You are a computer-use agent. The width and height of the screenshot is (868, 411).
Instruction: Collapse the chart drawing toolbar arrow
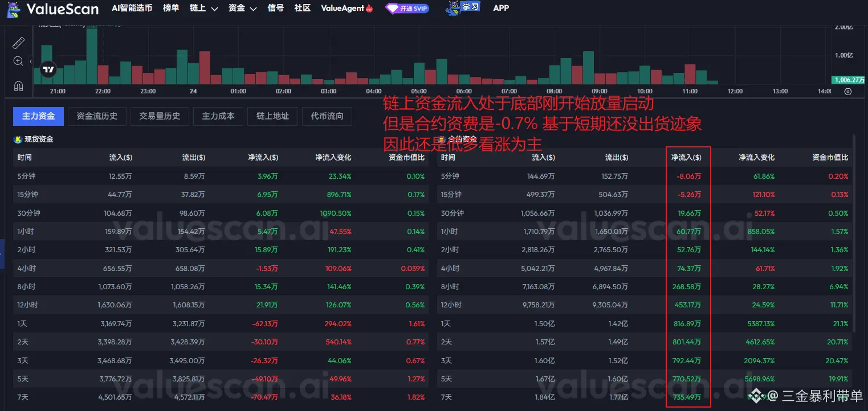[x=31, y=61]
